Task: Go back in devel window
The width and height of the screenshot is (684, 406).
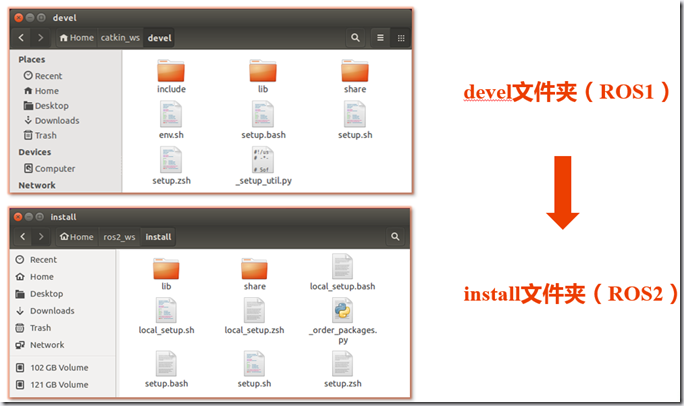Action: [21, 38]
